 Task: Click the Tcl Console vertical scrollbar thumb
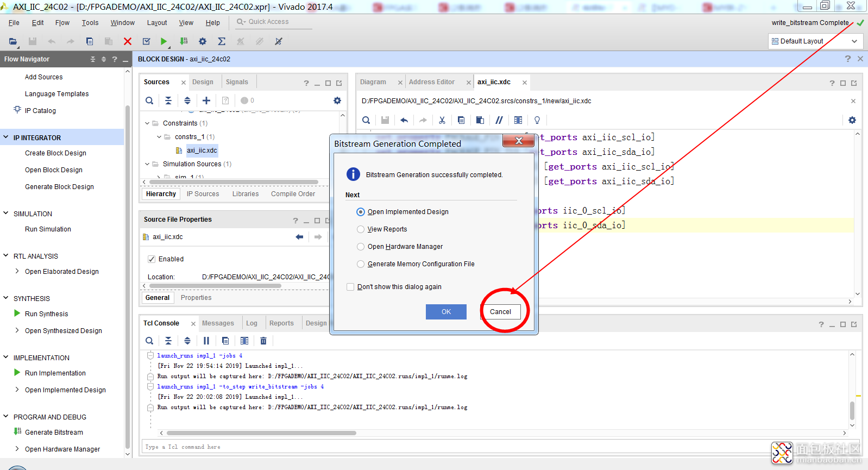click(x=852, y=410)
